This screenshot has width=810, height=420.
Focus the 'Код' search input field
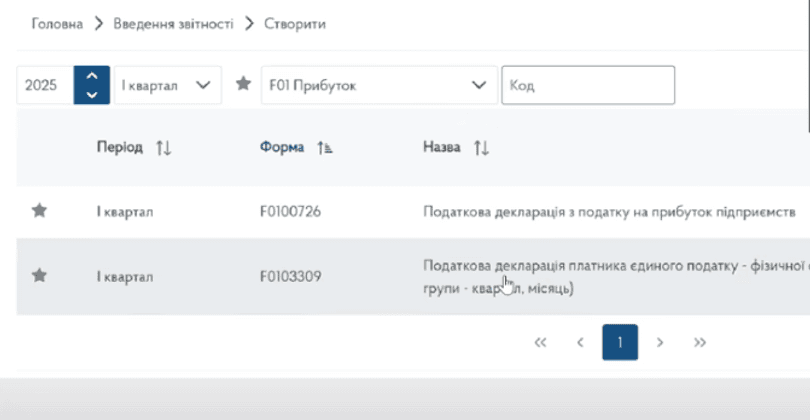tap(588, 85)
